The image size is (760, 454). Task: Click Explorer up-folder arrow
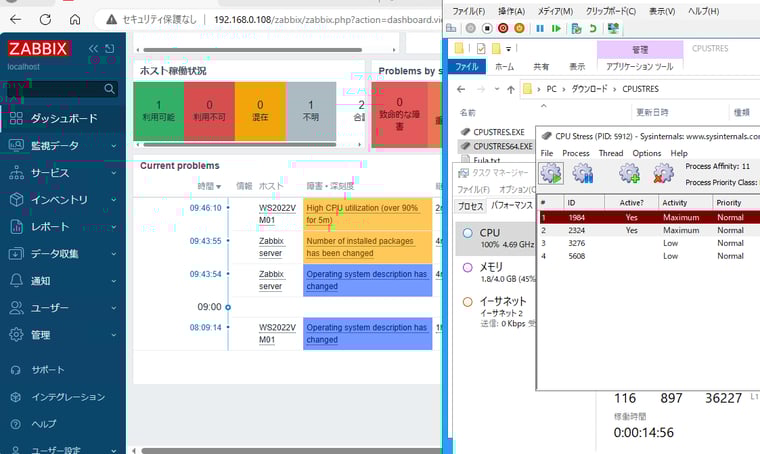[510, 89]
